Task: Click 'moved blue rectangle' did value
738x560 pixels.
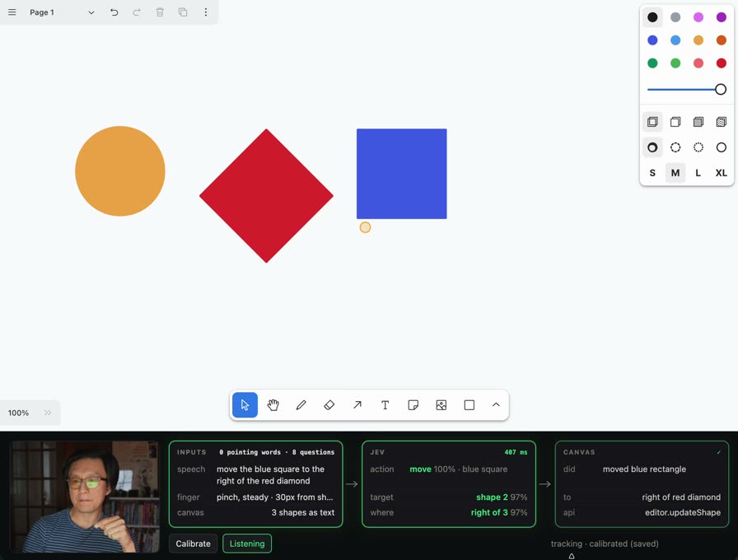Action: [x=644, y=469]
